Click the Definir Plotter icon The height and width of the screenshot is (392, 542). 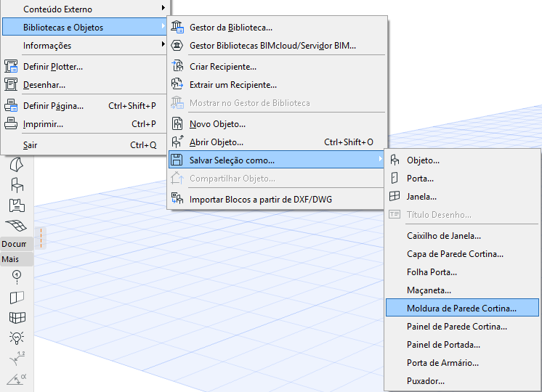point(11,66)
